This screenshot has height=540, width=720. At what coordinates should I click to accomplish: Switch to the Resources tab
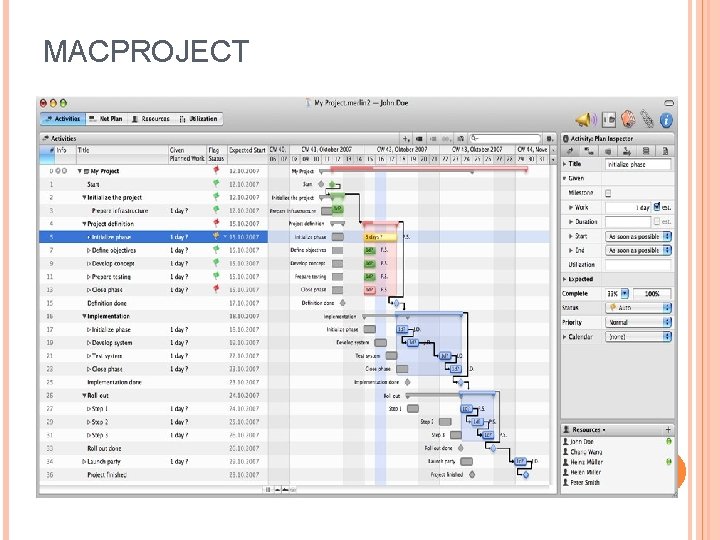151,119
